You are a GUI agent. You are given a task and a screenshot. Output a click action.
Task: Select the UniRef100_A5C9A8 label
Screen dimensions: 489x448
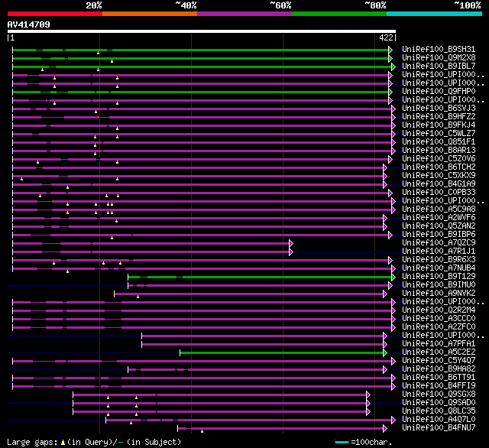click(439, 209)
